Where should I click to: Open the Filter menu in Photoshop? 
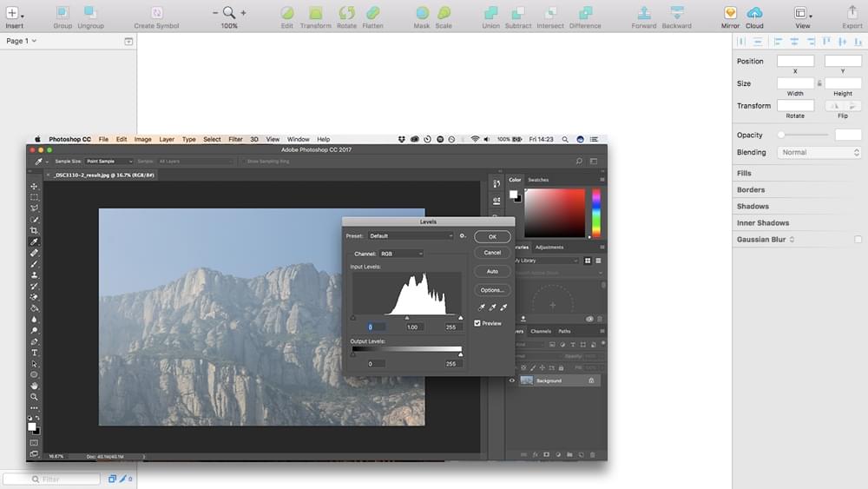[x=235, y=139]
